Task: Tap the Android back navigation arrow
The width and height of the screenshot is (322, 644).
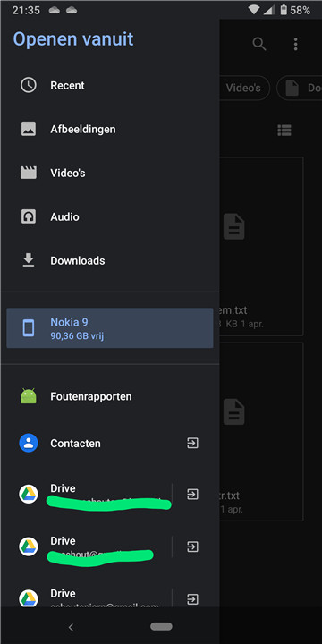Action: point(71,627)
